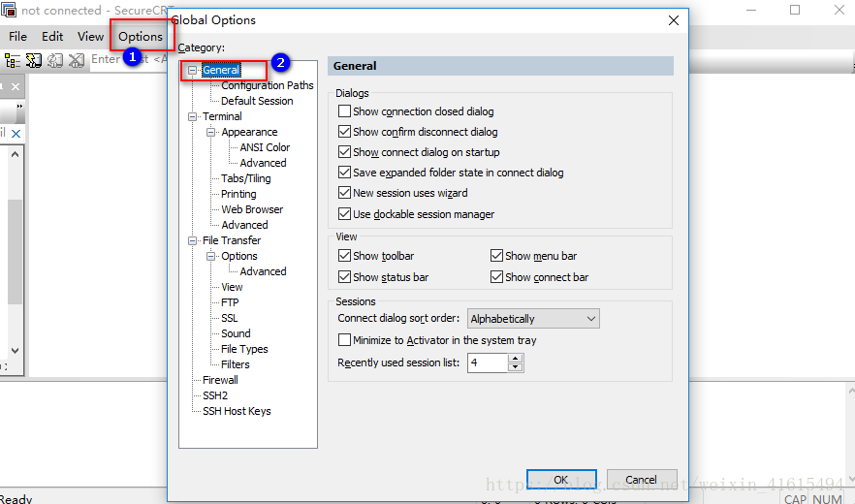Collapse the General tree node
This screenshot has width=855, height=504.
click(x=192, y=71)
